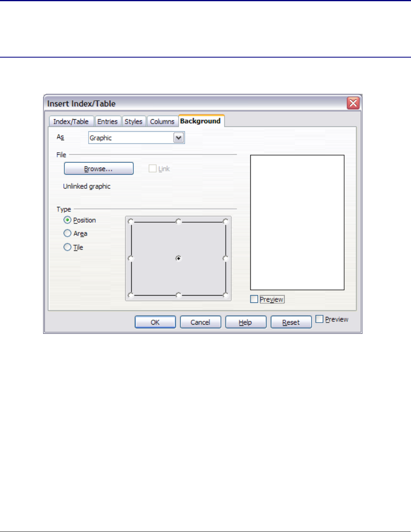Click the blank graphic preview area
The image size is (411, 532).
[297, 222]
